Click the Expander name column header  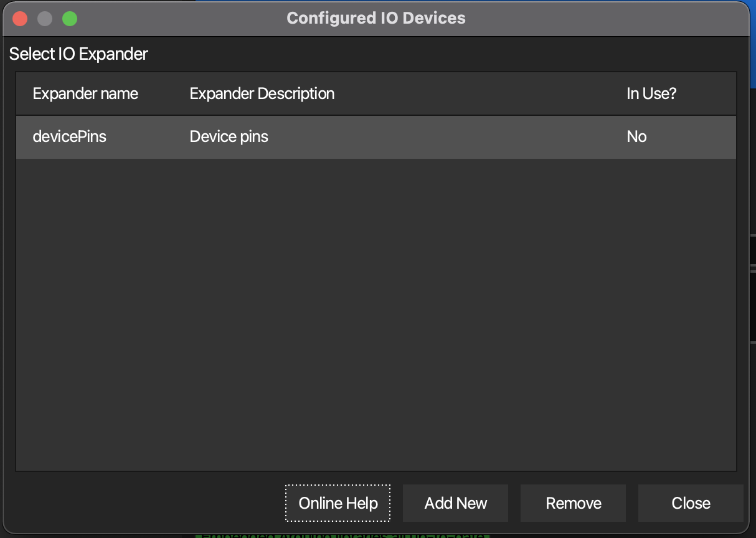pos(85,93)
